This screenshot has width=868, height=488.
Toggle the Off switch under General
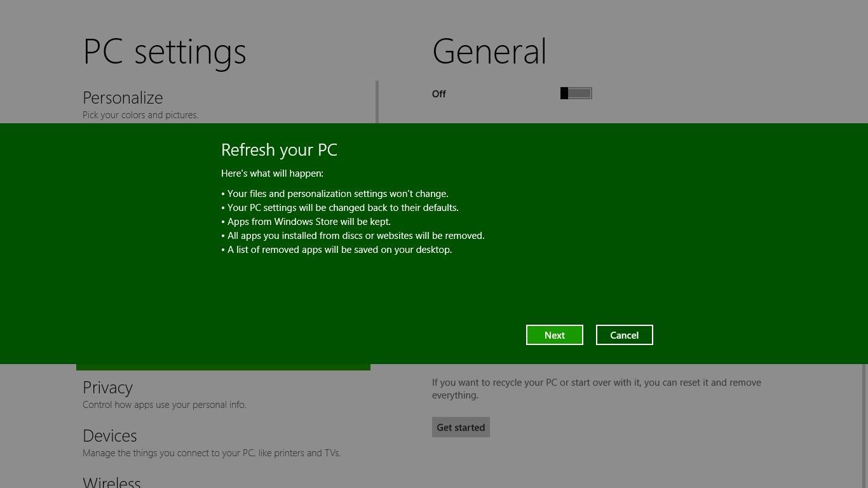point(576,93)
